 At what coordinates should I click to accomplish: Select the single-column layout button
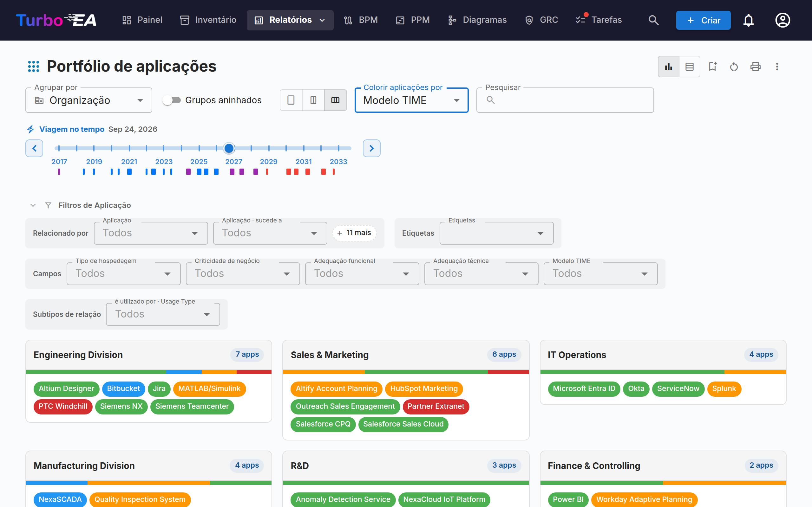291,100
